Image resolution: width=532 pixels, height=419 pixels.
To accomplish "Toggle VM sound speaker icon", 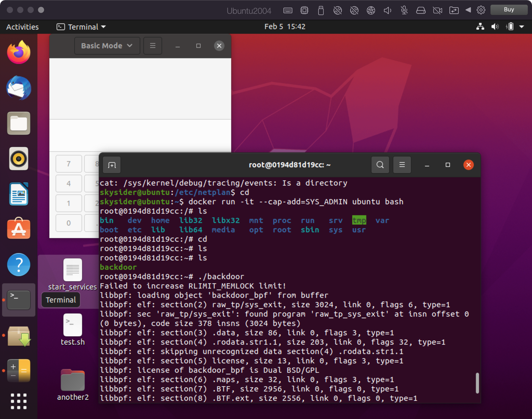I will click(387, 10).
